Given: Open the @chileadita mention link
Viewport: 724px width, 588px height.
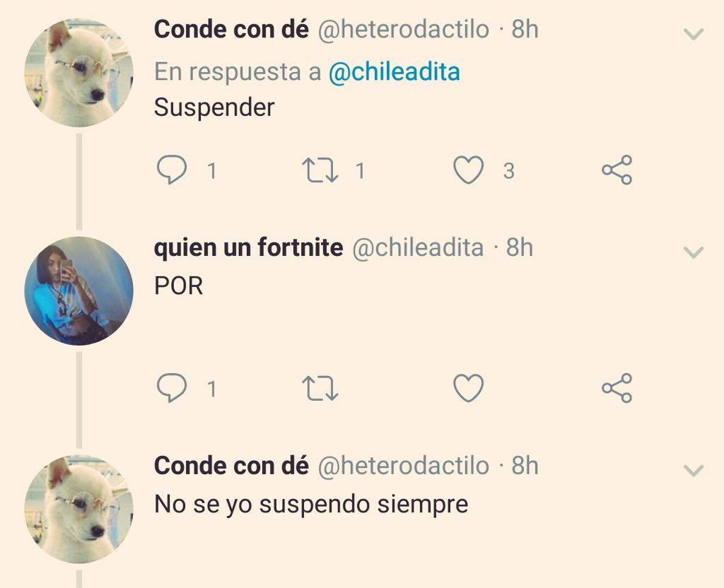Looking at the screenshot, I should 395,73.
